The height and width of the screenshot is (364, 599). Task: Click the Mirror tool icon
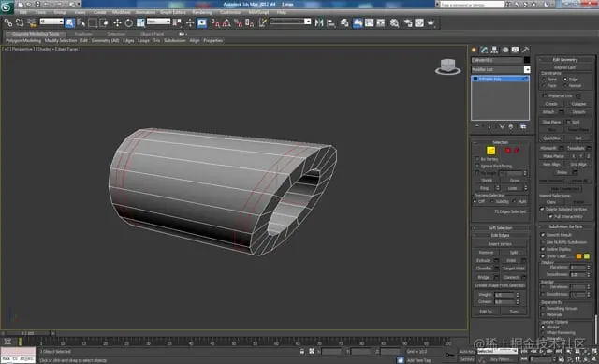pos(319,22)
